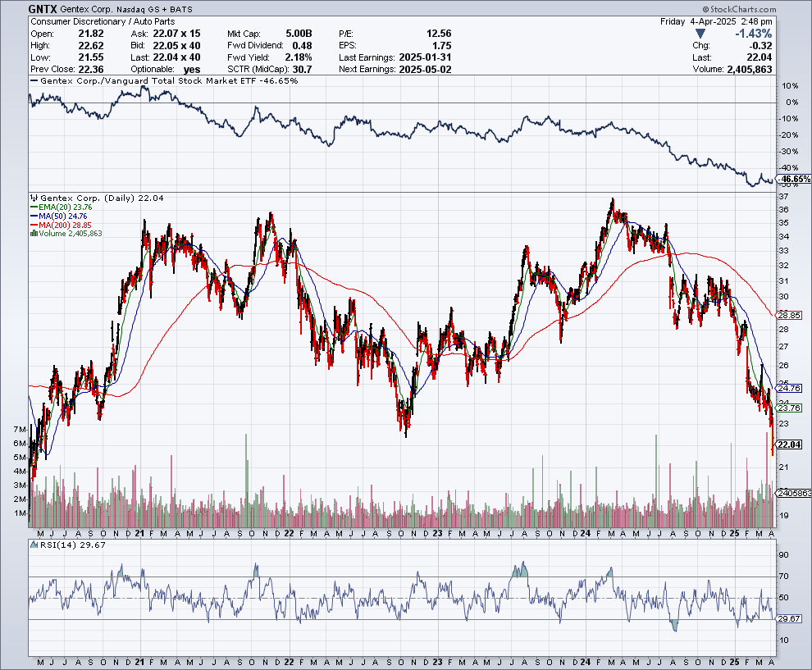
Task: Click the header Volume value 2,405,863
Action: (x=750, y=70)
